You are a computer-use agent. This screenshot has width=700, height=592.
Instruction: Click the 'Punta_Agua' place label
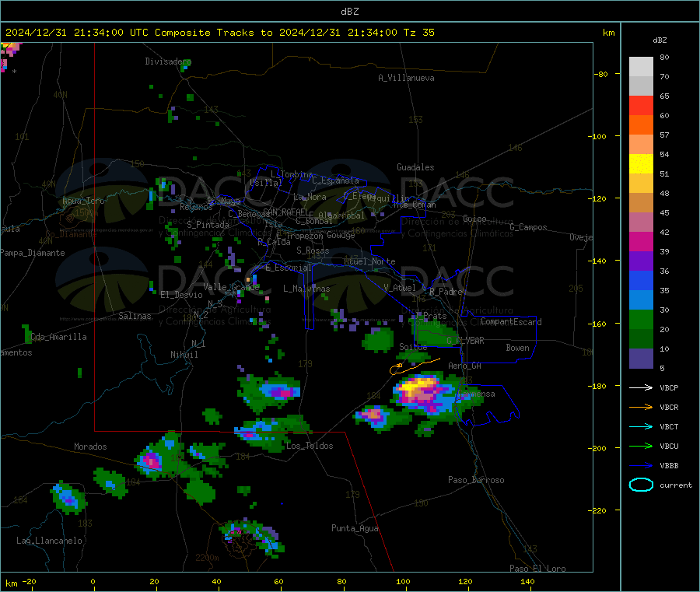(x=355, y=528)
